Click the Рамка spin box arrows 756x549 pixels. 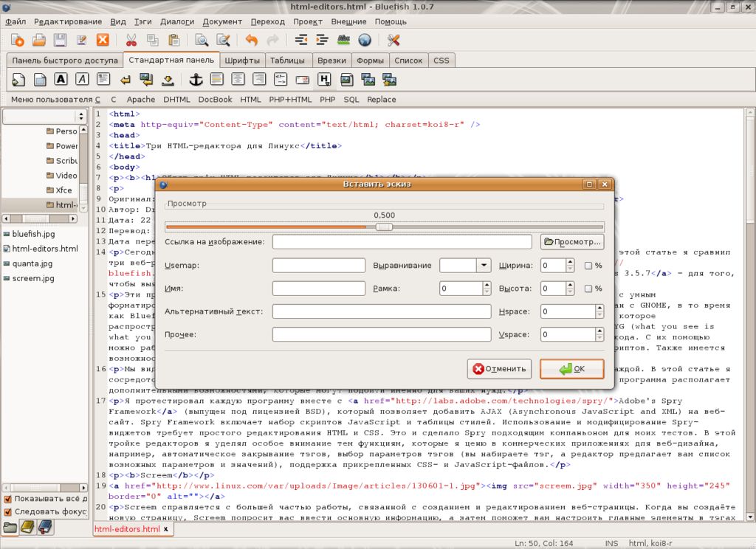click(x=487, y=289)
